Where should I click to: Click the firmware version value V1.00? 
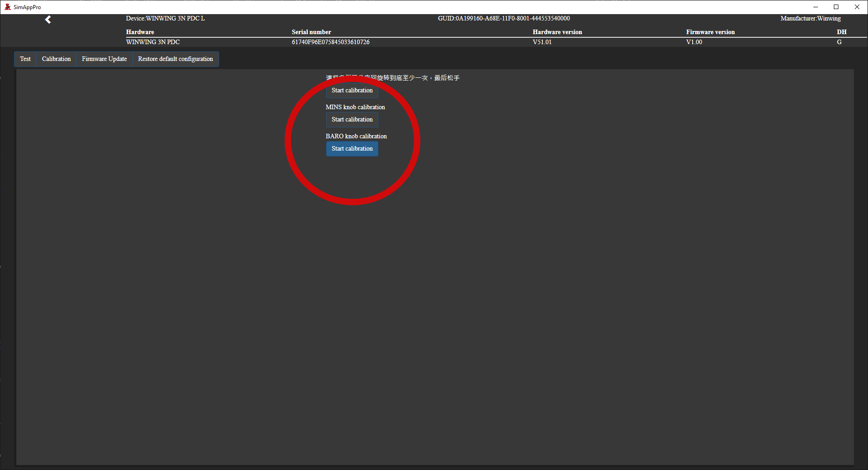(694, 42)
